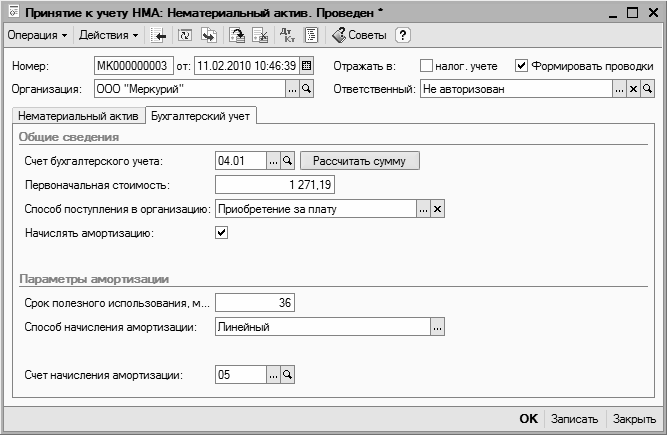
Task: Click the magnifier beside account 05
Action: tap(288, 374)
